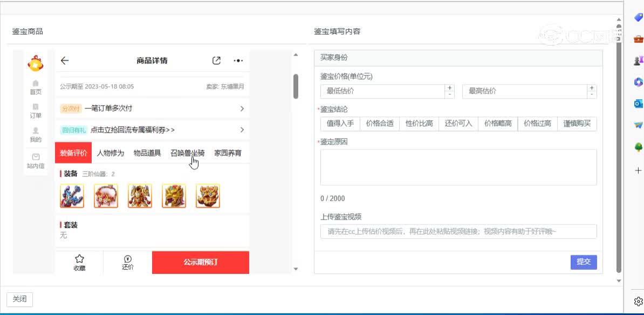644x315 pixels.
Task: Select the 值得入手 appraisal conclusion option
Action: click(x=340, y=124)
